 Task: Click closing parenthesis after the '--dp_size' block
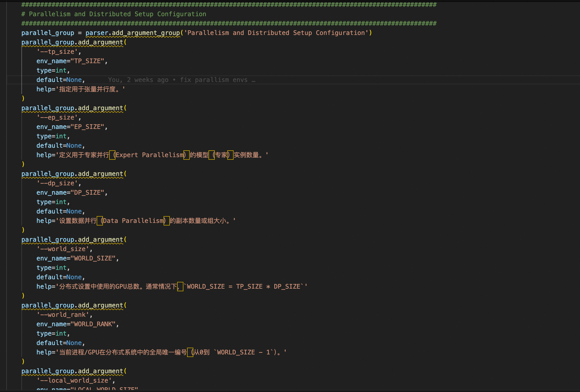pos(23,230)
